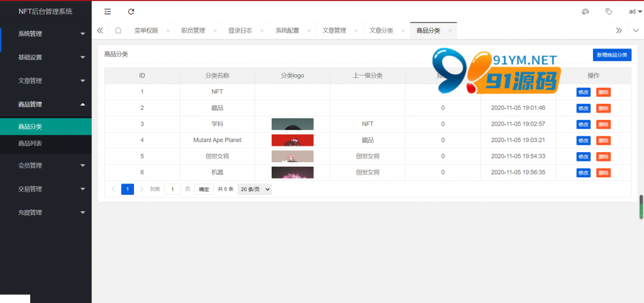The width and height of the screenshot is (644, 303).
Task: Click the next page arrow
Action: tap(142, 189)
